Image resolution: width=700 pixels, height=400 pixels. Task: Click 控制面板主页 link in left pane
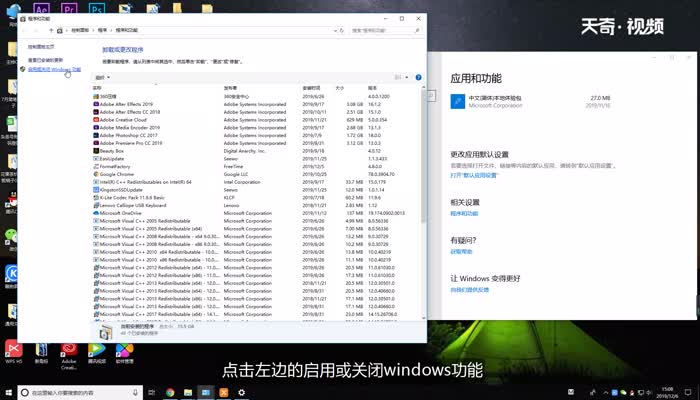(41, 46)
